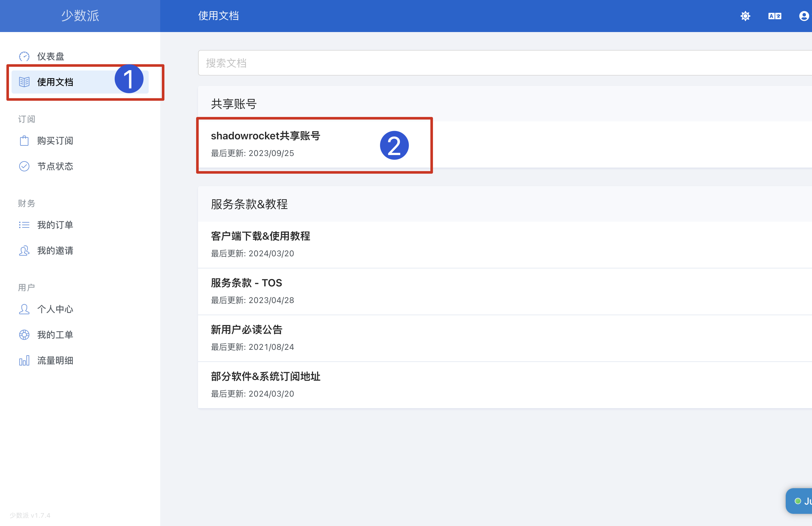The height and width of the screenshot is (526, 812).
Task: Click the person icon for 个人中心
Action: coord(24,309)
